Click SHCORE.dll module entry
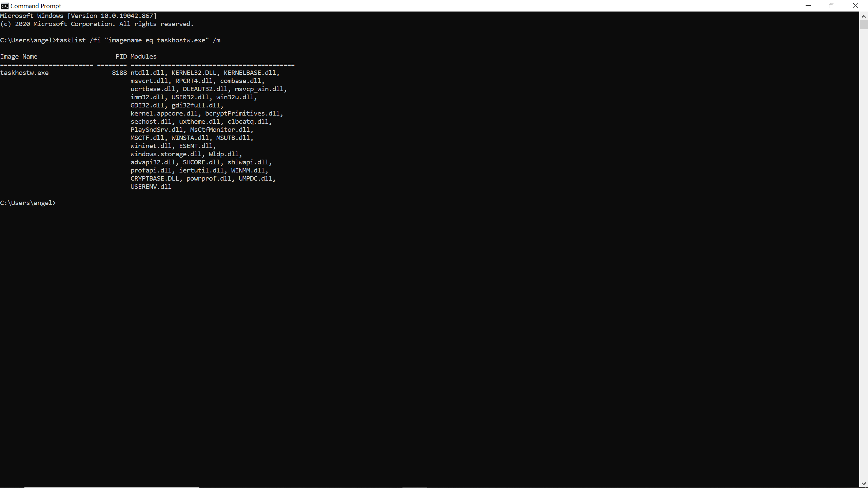868x488 pixels. (x=201, y=162)
